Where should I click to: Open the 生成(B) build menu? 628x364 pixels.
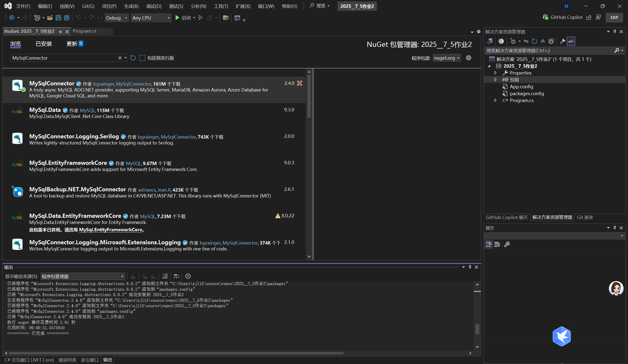tap(131, 6)
